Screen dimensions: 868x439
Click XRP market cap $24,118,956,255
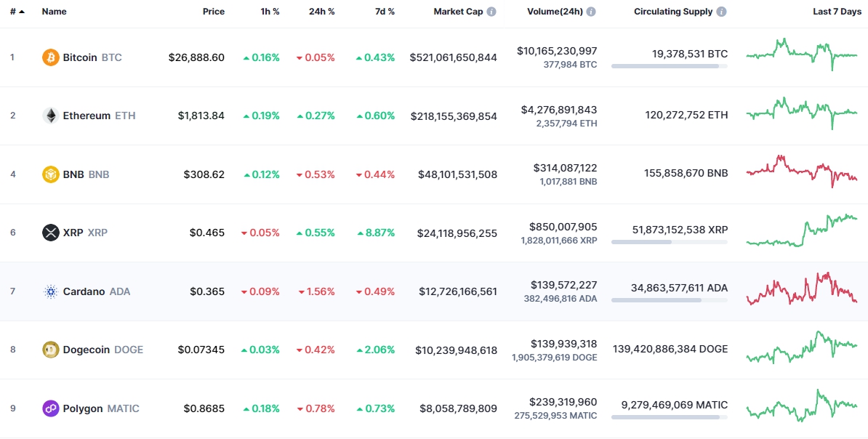coord(457,233)
